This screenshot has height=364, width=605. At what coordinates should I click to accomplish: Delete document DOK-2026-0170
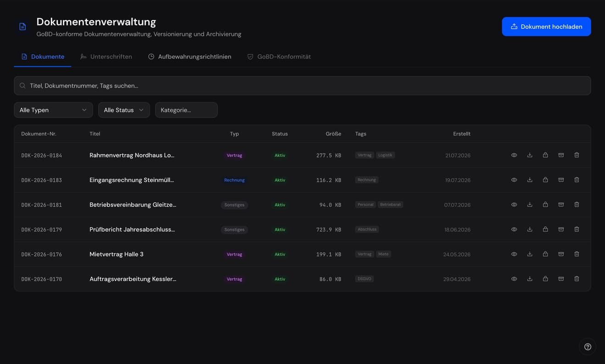pyautogui.click(x=577, y=279)
